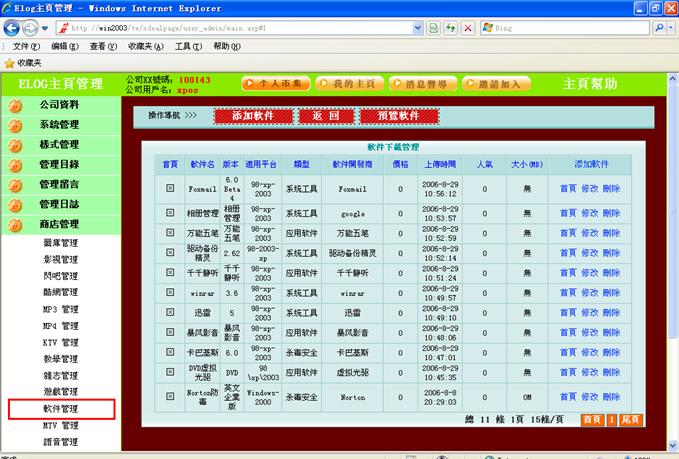Screen dimensions: 679x459
Task: Click the red 添加軟件 button
Action: pyautogui.click(x=253, y=116)
